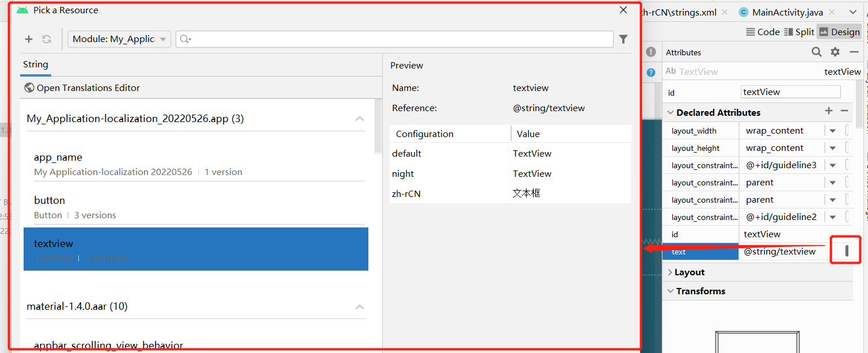Switch to Code view mode

click(763, 32)
